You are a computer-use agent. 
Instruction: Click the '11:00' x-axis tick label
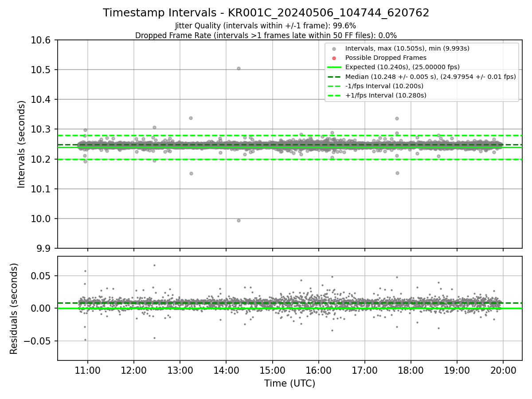click(87, 370)
